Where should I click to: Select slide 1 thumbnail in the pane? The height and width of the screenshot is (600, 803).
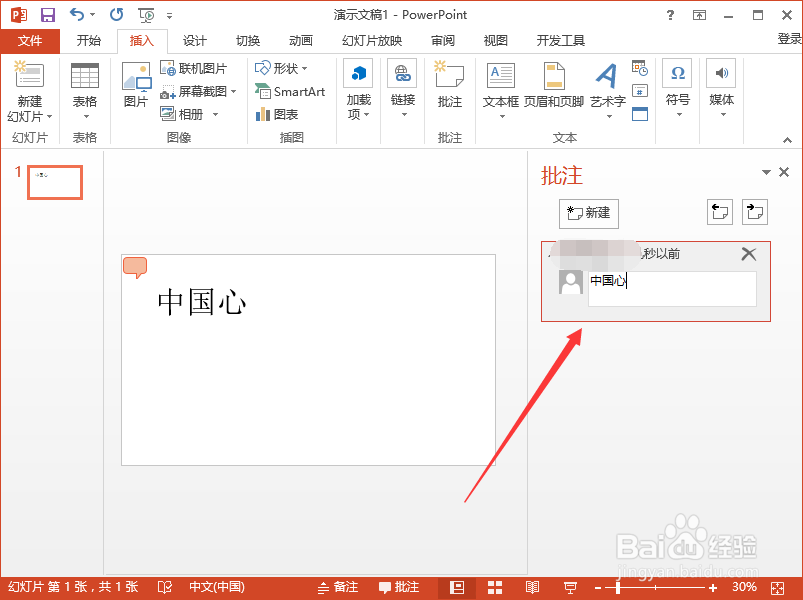(54, 182)
